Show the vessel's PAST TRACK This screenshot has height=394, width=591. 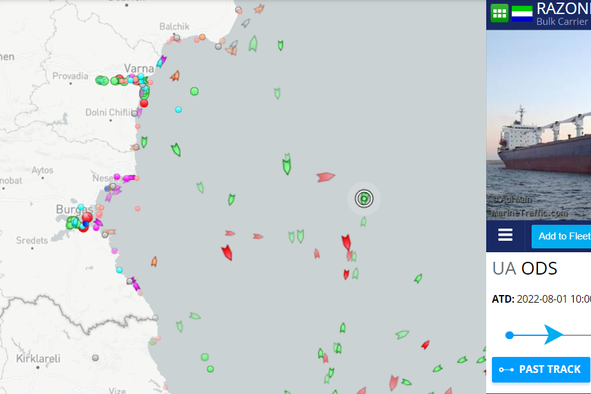[x=541, y=369]
